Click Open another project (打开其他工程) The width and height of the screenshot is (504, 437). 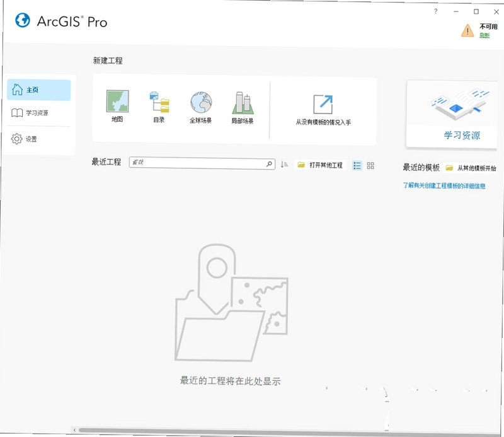[320, 165]
